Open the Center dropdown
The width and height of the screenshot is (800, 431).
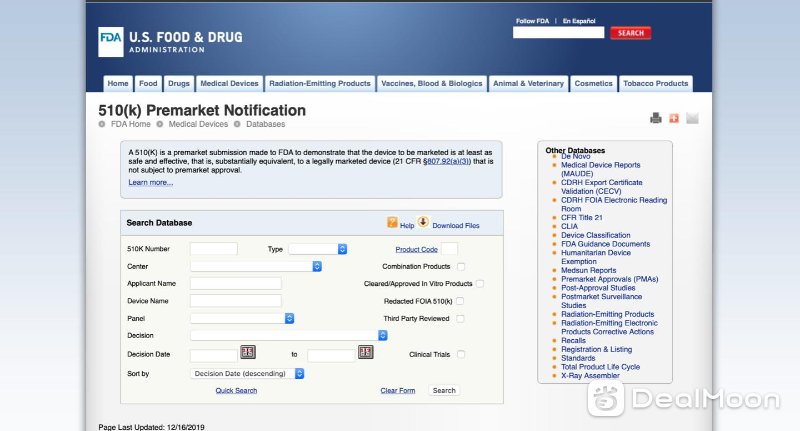pos(256,266)
